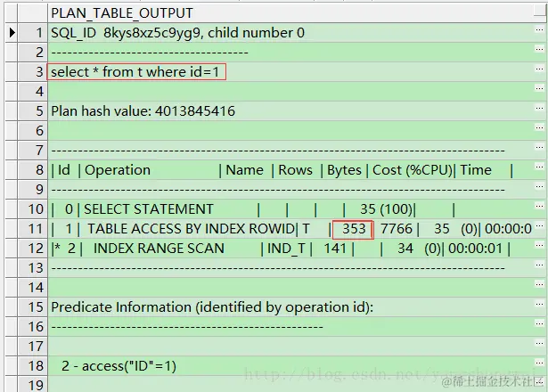
Task: Open ellipsis button on access("ID"=1) row
Action: click(x=539, y=363)
